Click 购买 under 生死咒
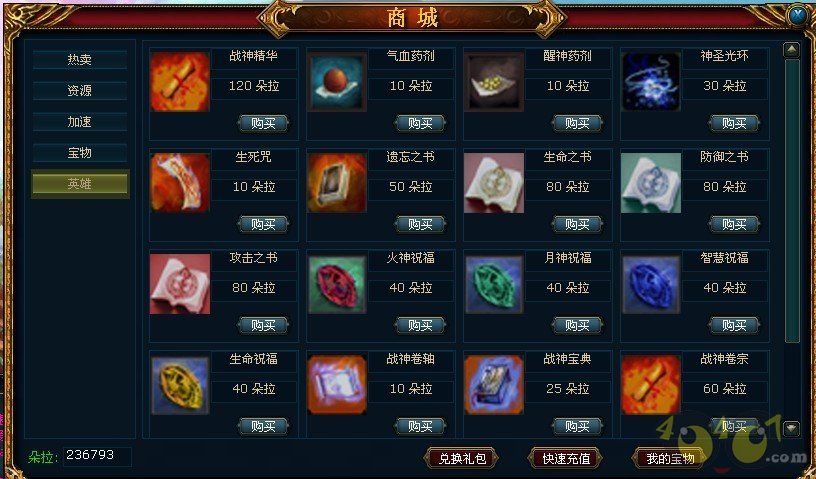 click(x=263, y=224)
